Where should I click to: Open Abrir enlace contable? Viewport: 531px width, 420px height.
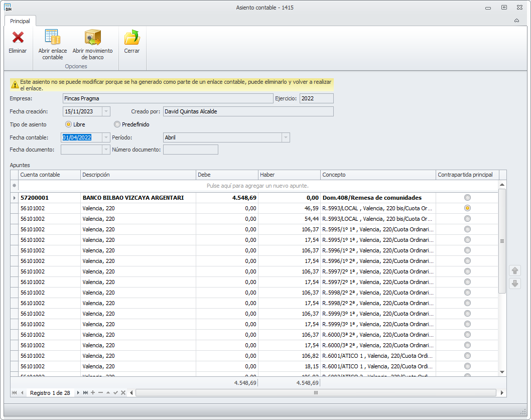tap(52, 38)
